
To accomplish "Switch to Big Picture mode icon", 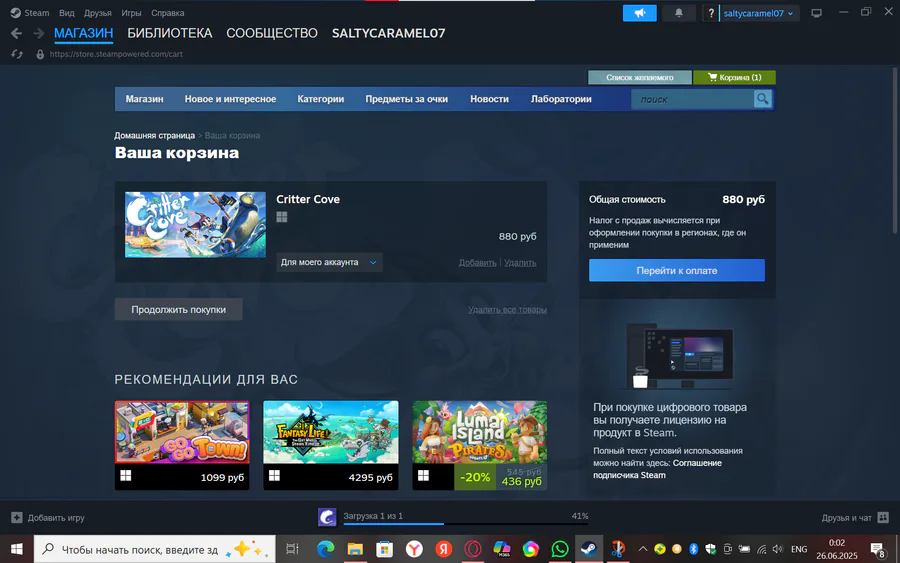I will tap(816, 13).
